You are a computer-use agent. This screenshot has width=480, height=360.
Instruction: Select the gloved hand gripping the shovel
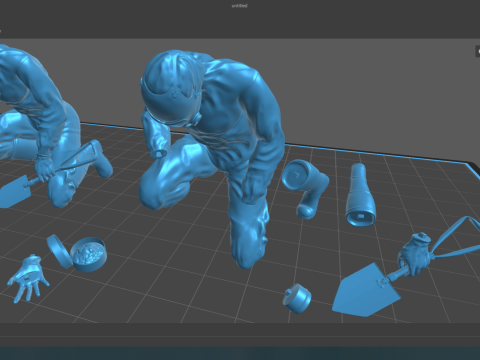(x=414, y=255)
